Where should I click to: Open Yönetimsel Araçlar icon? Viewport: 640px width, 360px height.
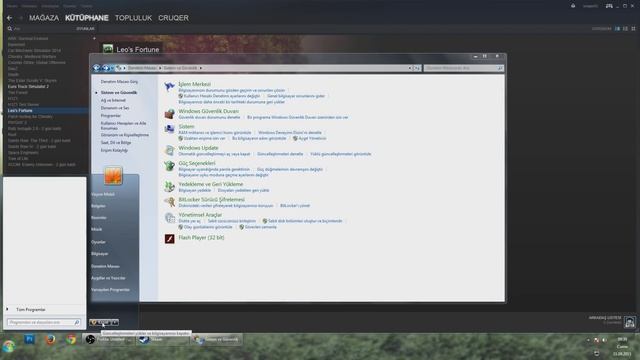pos(169,218)
